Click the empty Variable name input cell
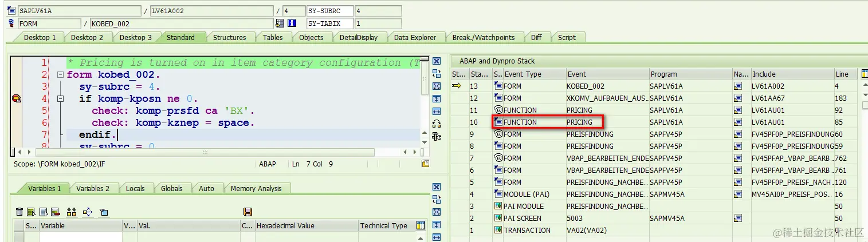This screenshot has width=868, height=242. click(80, 237)
